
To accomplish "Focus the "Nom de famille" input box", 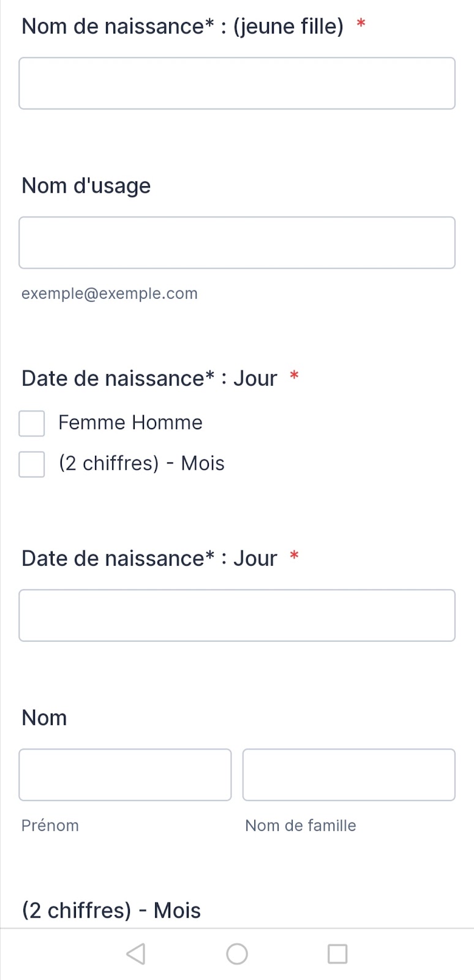I will coord(349,775).
